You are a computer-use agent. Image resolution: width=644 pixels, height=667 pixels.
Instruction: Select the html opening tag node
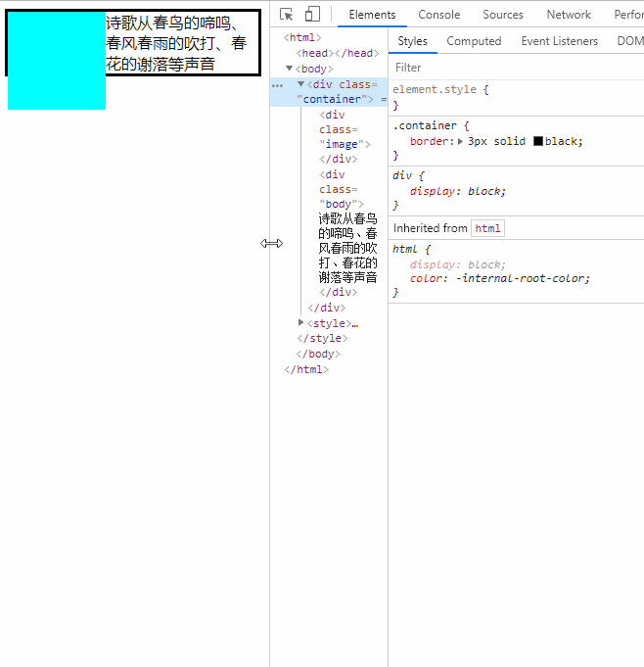[x=302, y=37]
